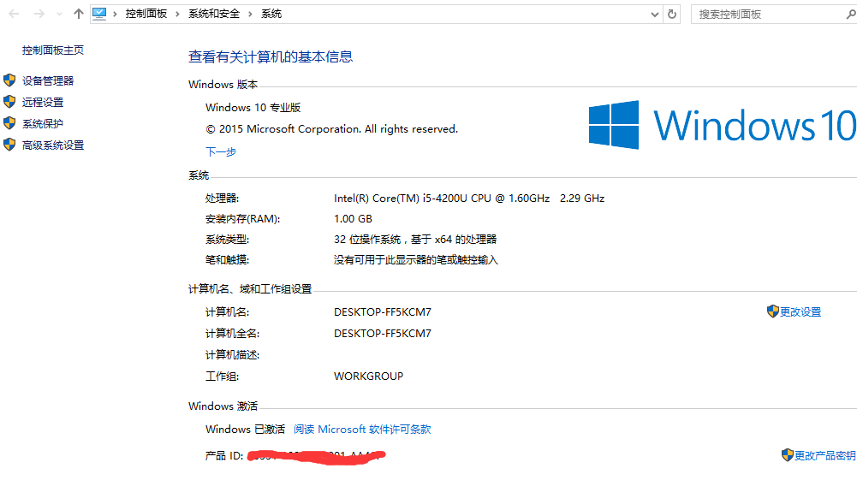Click the computer icon in address bar
The height and width of the screenshot is (504, 857).
(x=99, y=15)
